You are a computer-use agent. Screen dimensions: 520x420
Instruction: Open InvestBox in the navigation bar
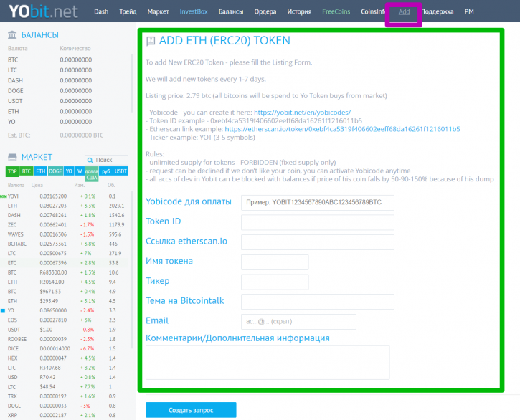(194, 11)
